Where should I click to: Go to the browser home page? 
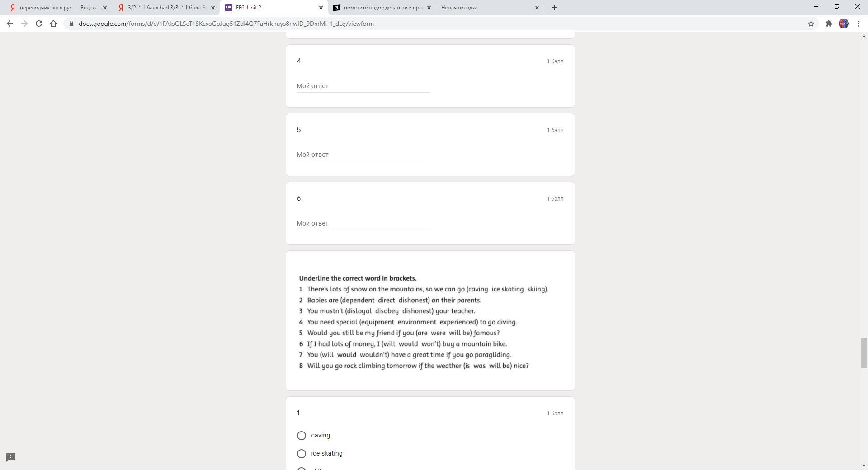[53, 23]
